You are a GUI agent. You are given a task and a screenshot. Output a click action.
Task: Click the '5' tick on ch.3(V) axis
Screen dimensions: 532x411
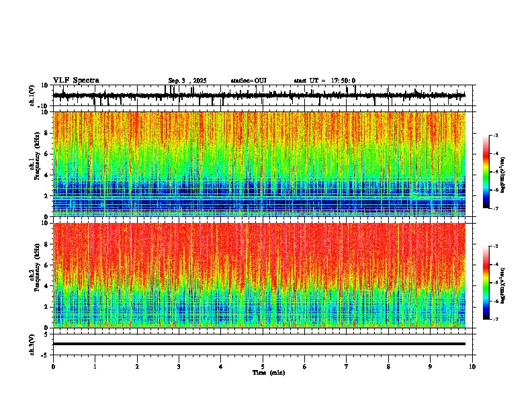coord(47,334)
